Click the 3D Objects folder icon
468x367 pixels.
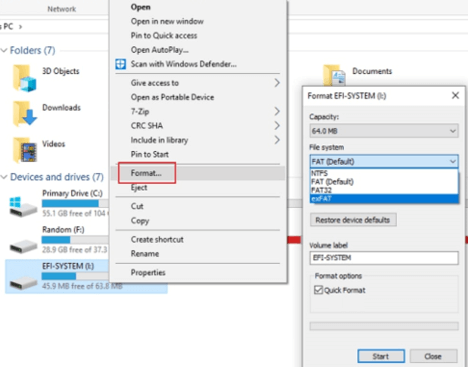(x=24, y=78)
